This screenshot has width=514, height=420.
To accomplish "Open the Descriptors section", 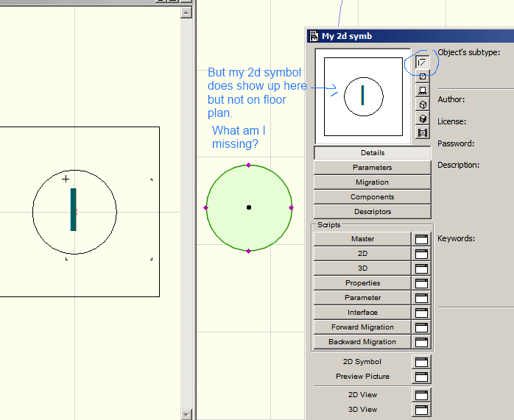I will coord(373,212).
